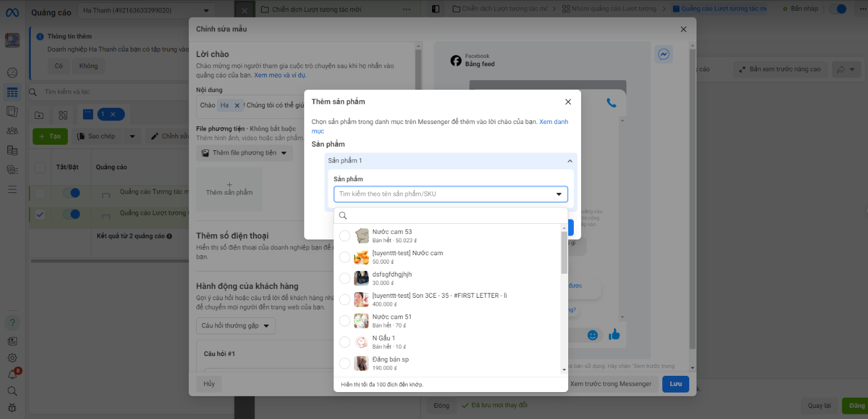Open the dropdown arrow next to share icon
The width and height of the screenshot is (868, 419).
pos(852,70)
